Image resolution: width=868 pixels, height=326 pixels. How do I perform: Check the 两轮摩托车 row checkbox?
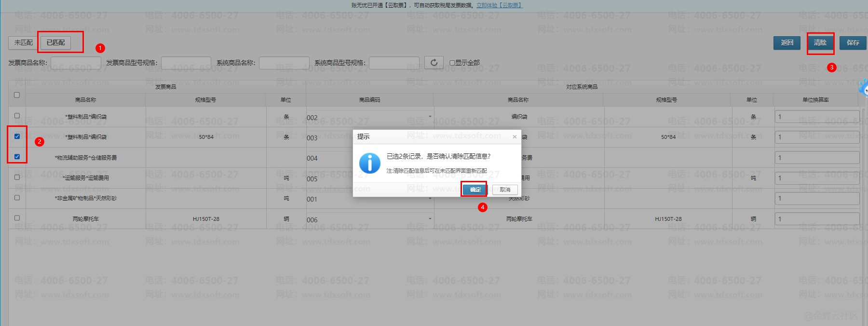click(x=17, y=218)
